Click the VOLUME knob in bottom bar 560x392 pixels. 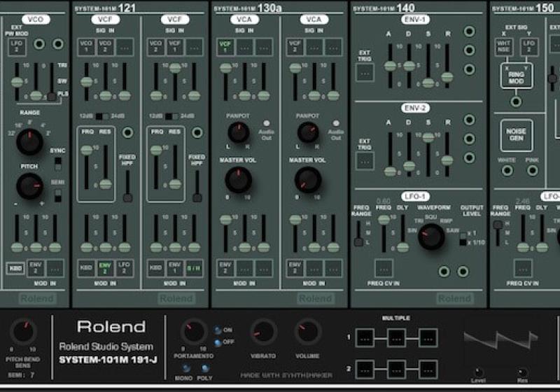click(x=308, y=332)
